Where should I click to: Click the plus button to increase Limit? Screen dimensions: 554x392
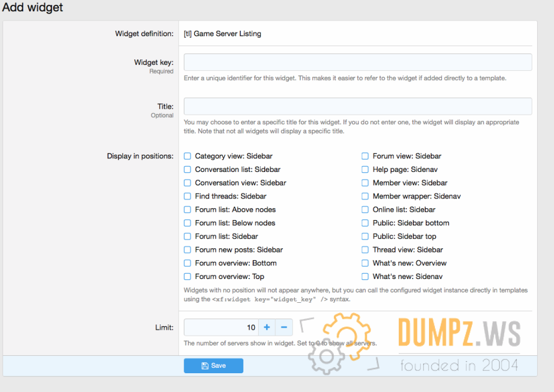[267, 327]
